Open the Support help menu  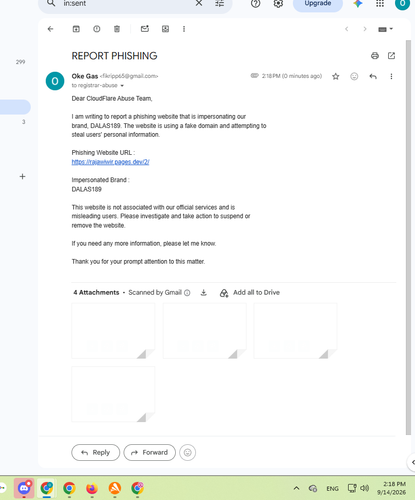coord(256,3)
